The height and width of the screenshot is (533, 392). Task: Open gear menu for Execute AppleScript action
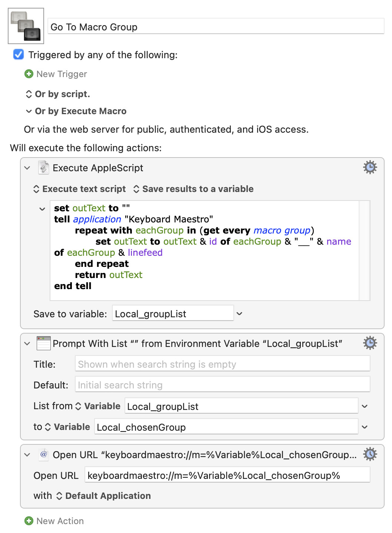[x=370, y=168]
